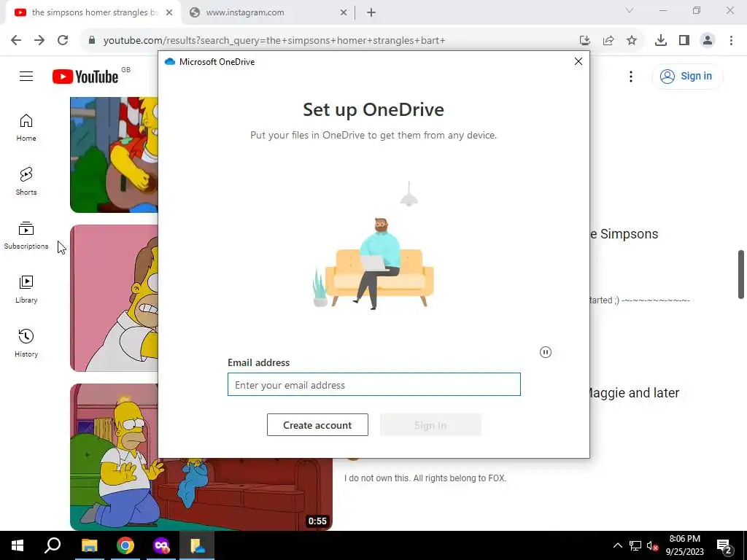The width and height of the screenshot is (747, 560).
Task: Toggle Chrome side panel
Action: tap(684, 41)
